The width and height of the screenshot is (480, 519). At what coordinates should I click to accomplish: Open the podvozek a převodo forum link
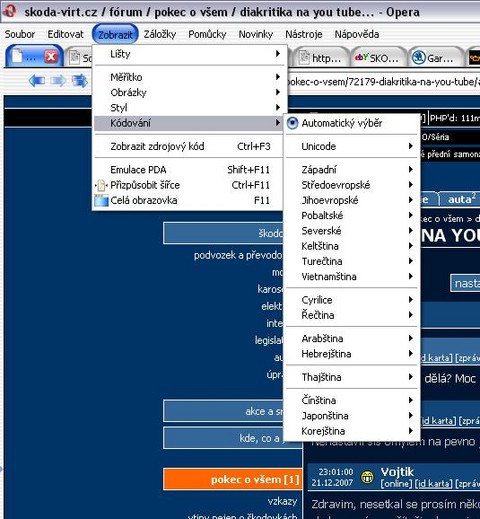(238, 255)
